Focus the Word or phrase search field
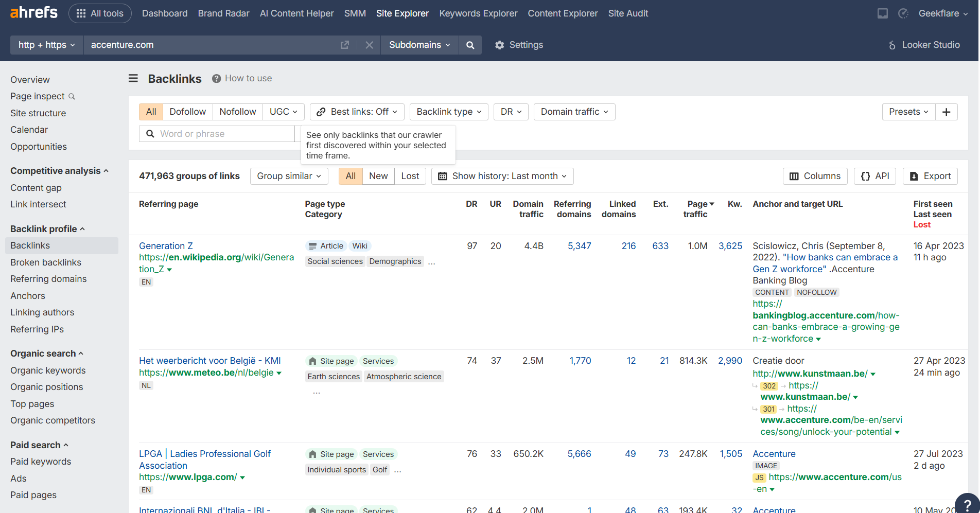This screenshot has height=513, width=980. [217, 134]
